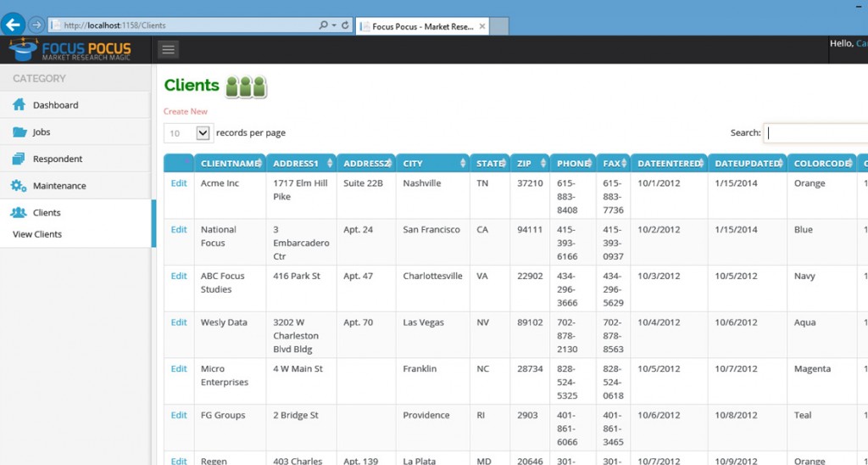Open View Clients submenu item
The image size is (868, 465).
(x=37, y=234)
